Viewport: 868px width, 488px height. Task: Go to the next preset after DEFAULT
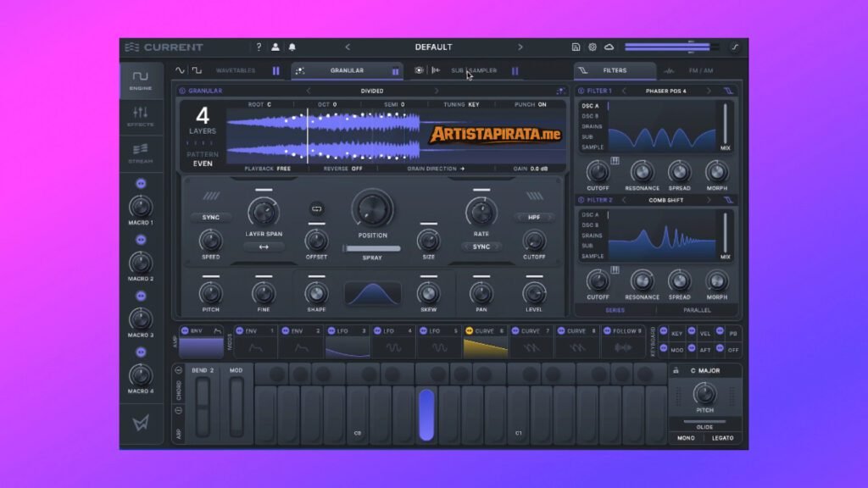coord(520,47)
